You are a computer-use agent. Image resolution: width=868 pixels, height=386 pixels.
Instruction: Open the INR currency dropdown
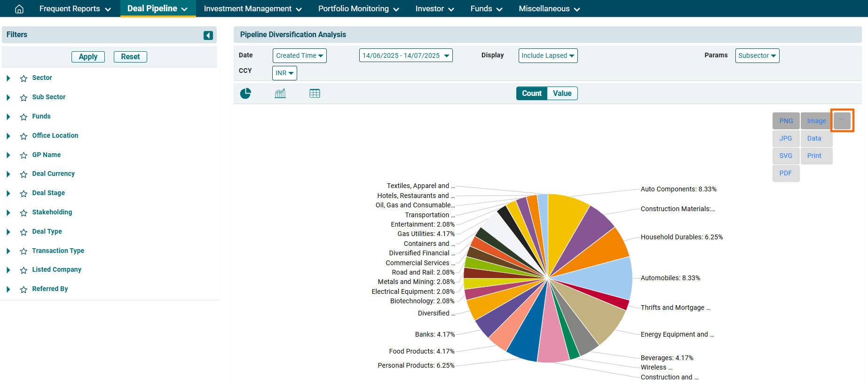pos(284,73)
